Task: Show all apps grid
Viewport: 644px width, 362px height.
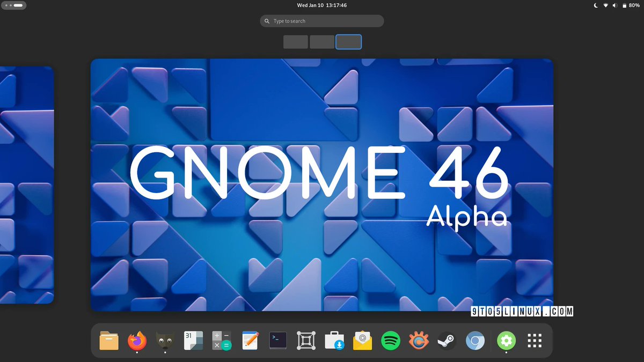Action: pos(535,341)
